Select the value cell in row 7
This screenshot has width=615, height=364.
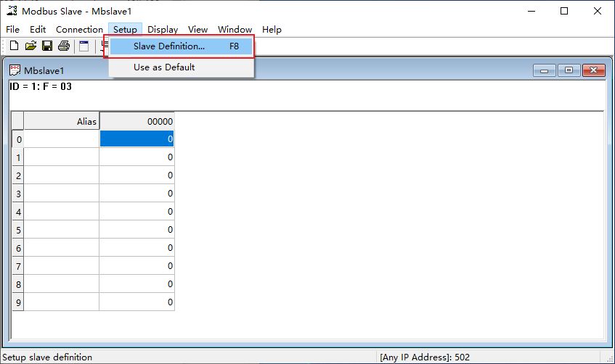[137, 265]
